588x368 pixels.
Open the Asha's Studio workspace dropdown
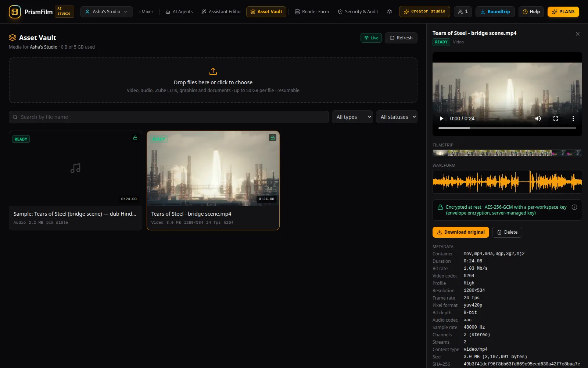click(107, 12)
